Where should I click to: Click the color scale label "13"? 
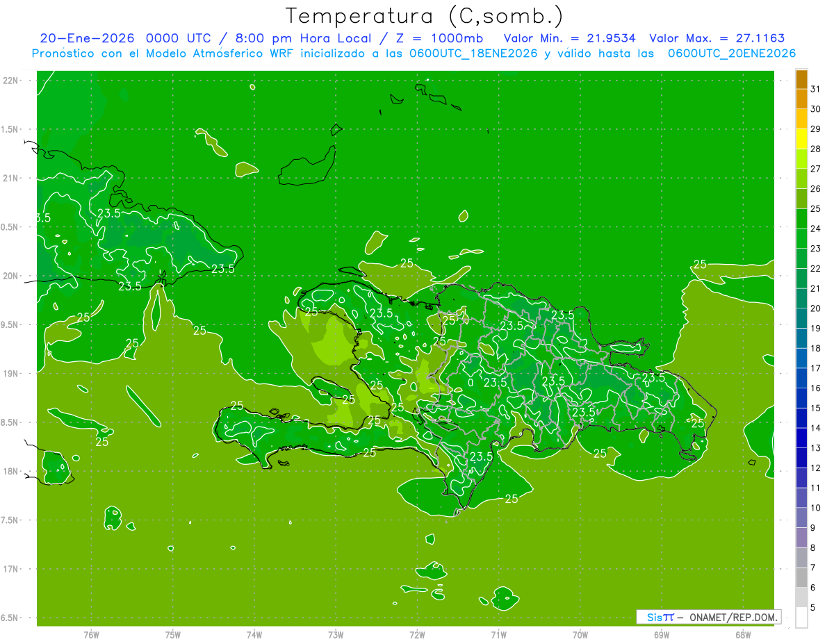pyautogui.click(x=816, y=448)
